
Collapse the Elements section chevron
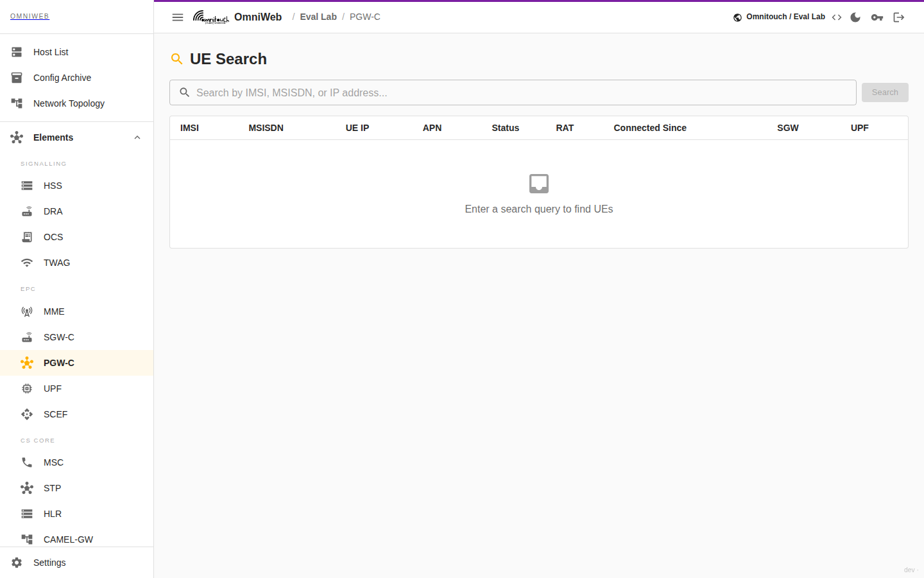137,137
